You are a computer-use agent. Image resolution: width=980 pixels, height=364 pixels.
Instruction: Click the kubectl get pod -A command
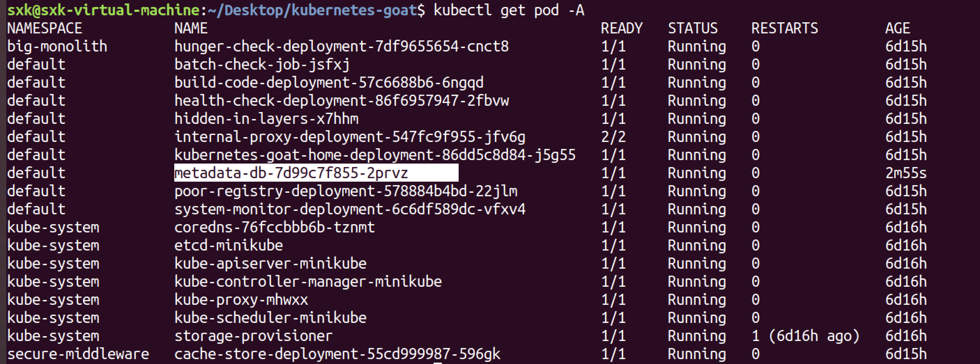(508, 10)
